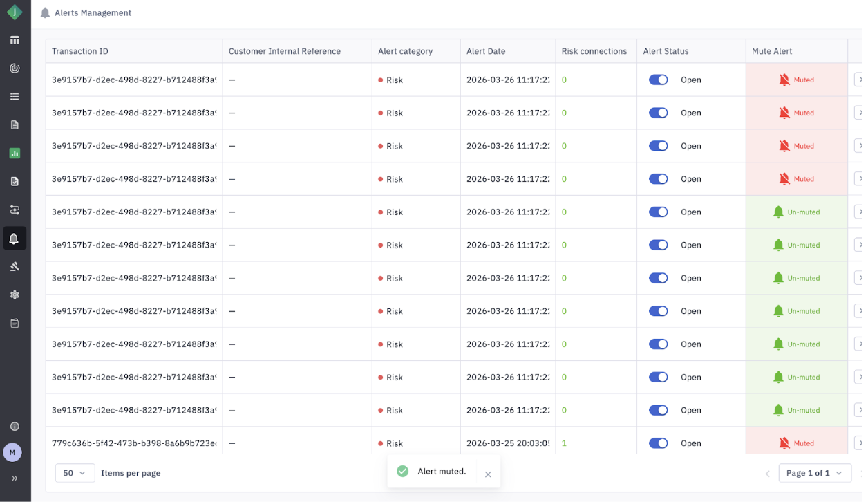Open the gavel icon in sidebar
Image resolution: width=868 pixels, height=502 pixels.
pos(15,266)
